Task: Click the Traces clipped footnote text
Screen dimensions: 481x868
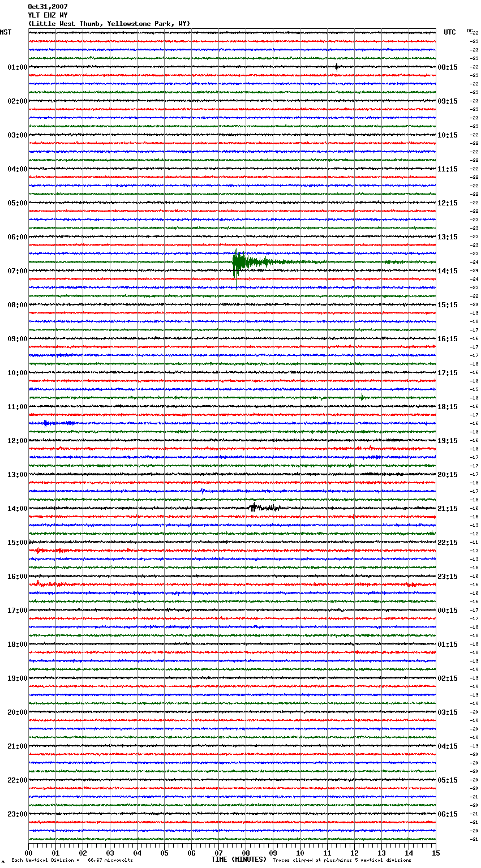Action: tap(342, 860)
